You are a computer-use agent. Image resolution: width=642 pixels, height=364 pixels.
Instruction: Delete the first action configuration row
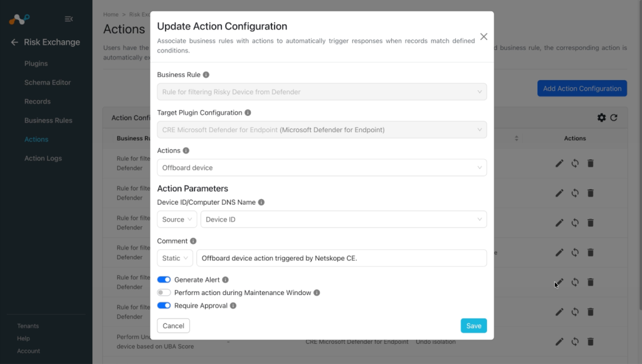(x=591, y=163)
